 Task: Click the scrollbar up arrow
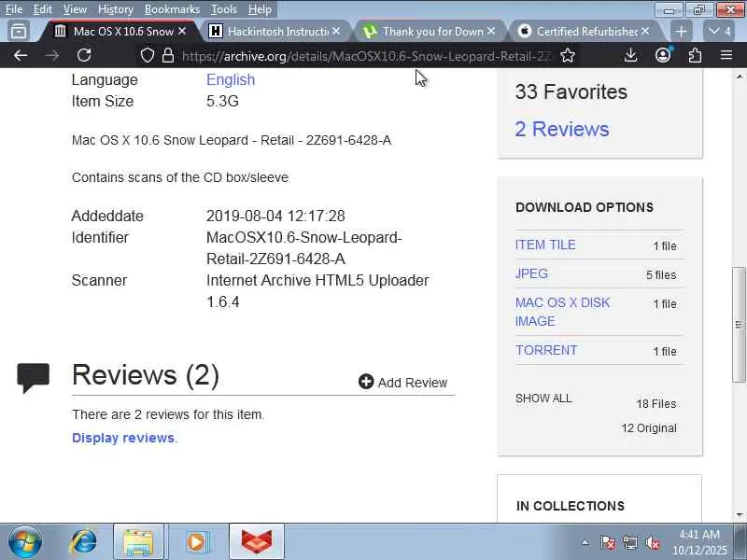pos(740,77)
